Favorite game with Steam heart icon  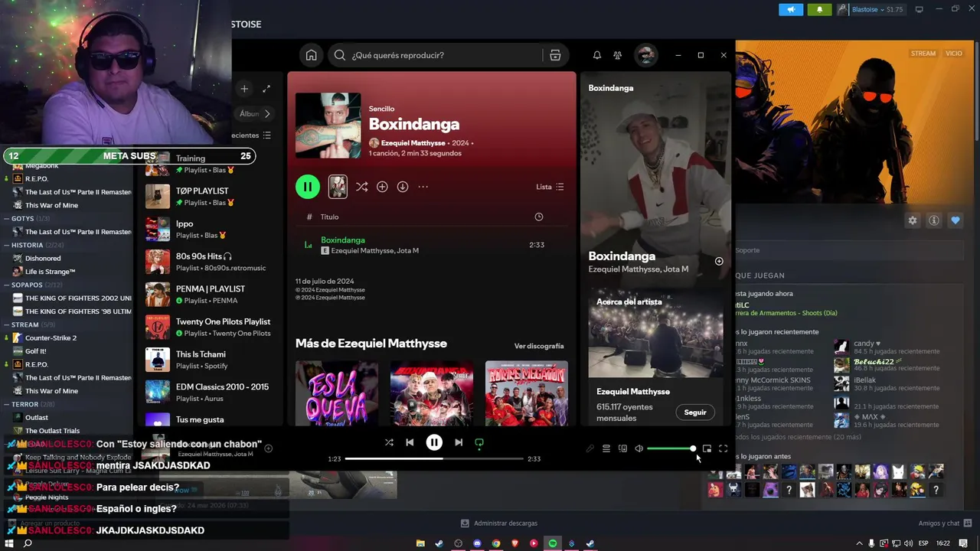pyautogui.click(x=955, y=220)
